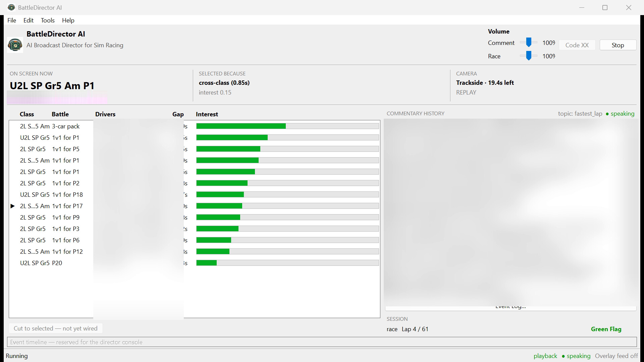This screenshot has width=644, height=362.
Task: Click the Class column header
Action: (27, 114)
